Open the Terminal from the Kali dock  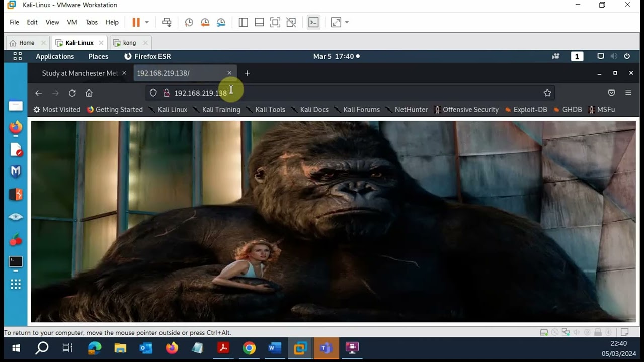pyautogui.click(x=16, y=262)
